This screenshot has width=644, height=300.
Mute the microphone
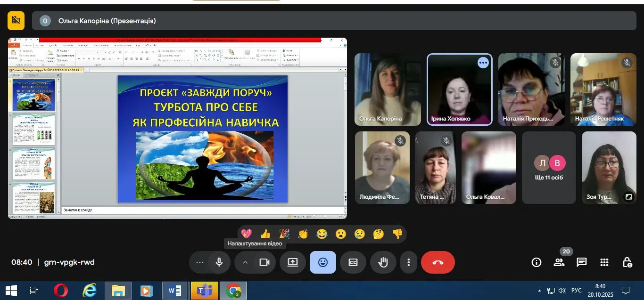click(219, 262)
